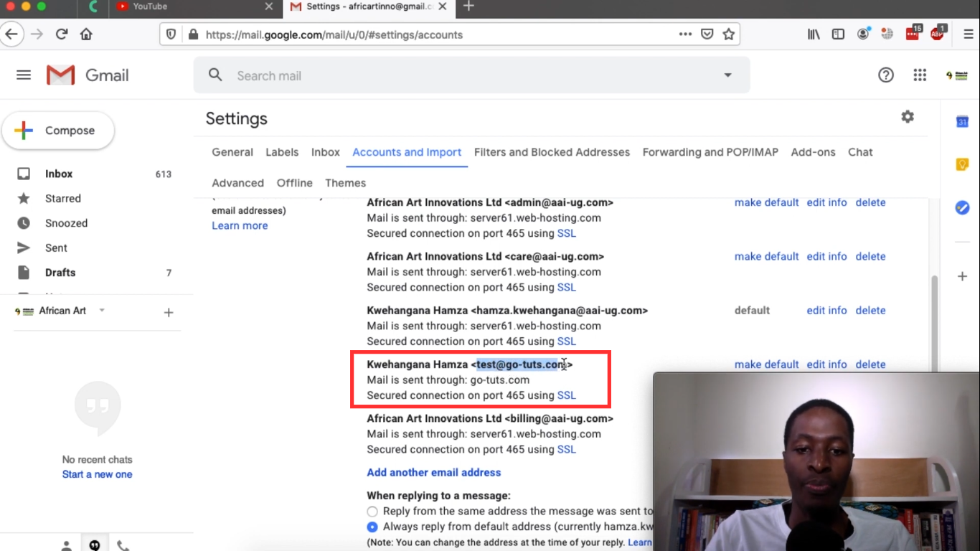Click text 'Mail is sent through: go-tuts.com'

448,380
